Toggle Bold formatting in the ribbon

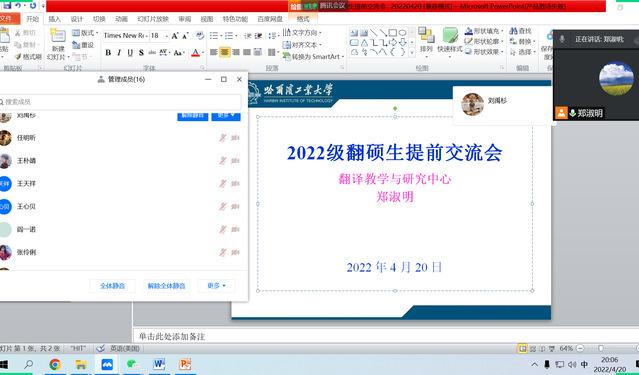108,53
